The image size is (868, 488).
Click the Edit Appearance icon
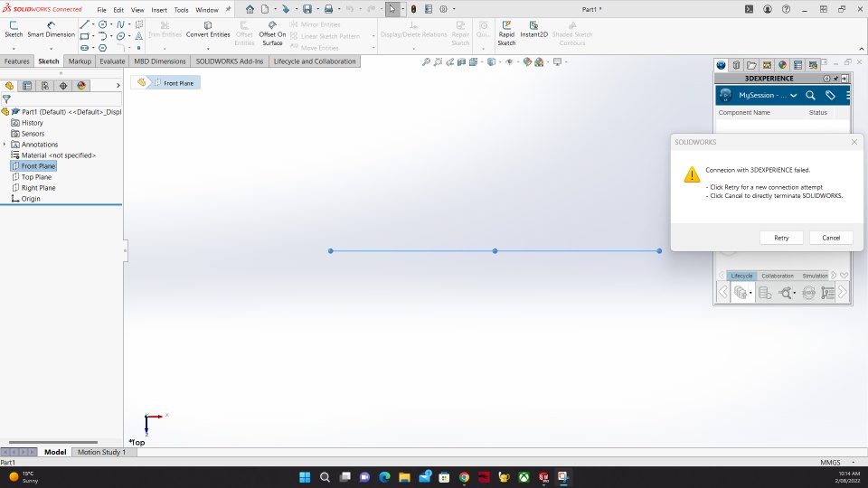coord(527,62)
